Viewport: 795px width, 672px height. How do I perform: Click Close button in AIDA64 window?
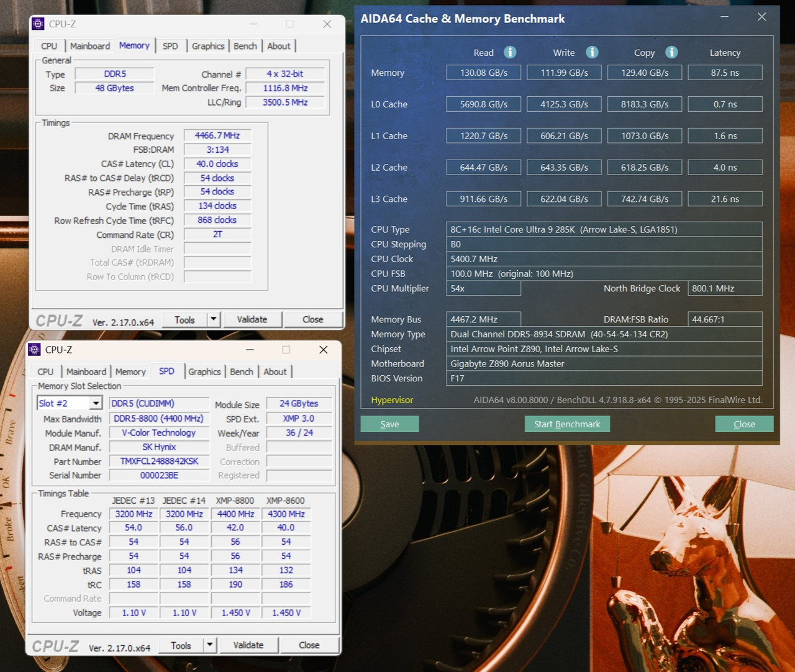click(x=744, y=424)
